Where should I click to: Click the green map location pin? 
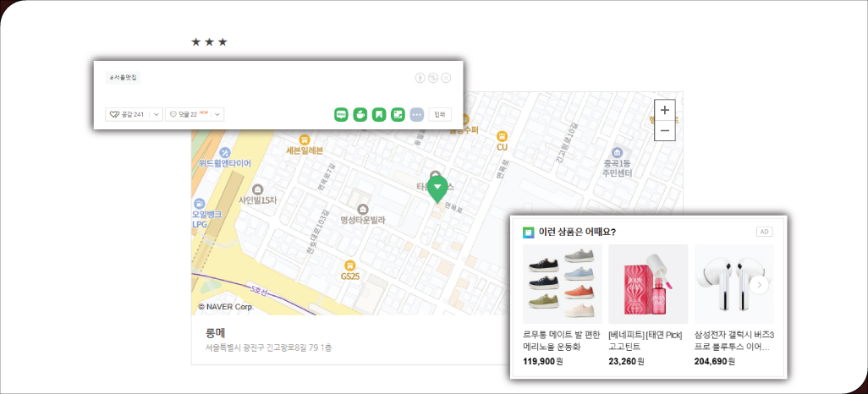pyautogui.click(x=437, y=188)
